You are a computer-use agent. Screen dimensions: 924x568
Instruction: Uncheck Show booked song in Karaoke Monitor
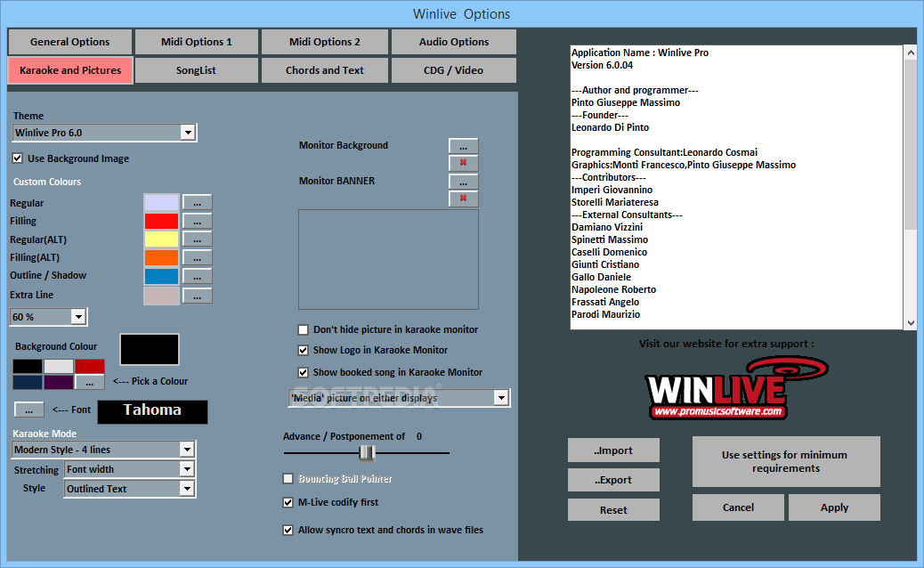pos(303,372)
